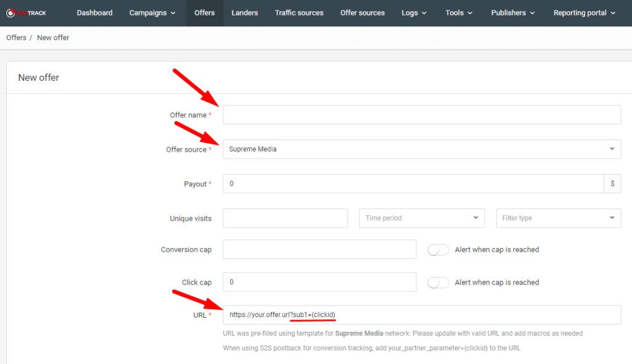
Task: Click the 'URL was pre-filled' hint text
Action: point(402,333)
